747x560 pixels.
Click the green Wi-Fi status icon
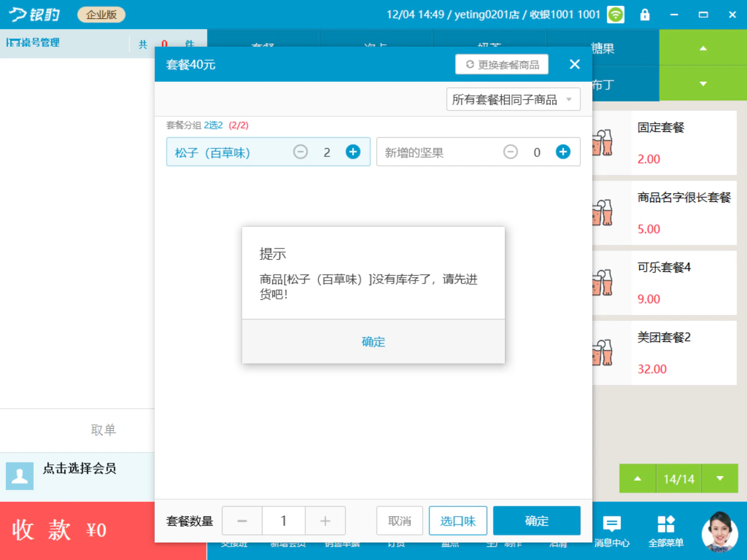coord(616,15)
